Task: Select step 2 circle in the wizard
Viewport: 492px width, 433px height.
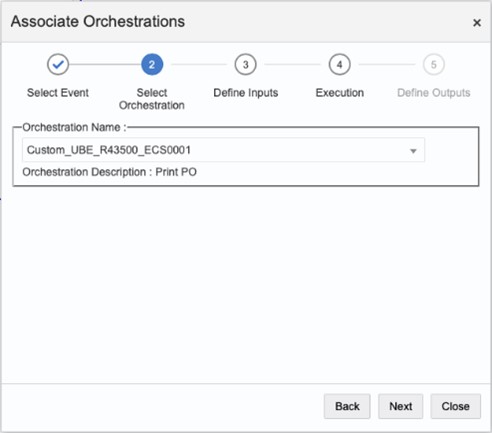Action: coord(152,64)
